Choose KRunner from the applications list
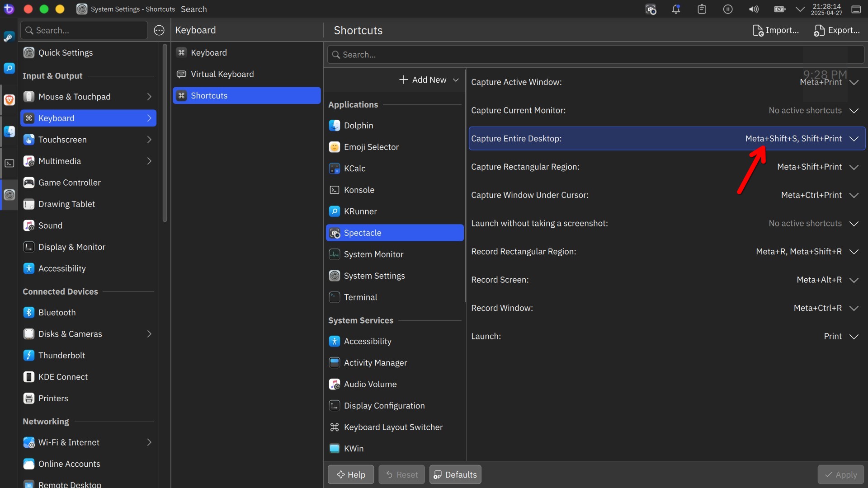This screenshot has height=488, width=868. coord(395,211)
